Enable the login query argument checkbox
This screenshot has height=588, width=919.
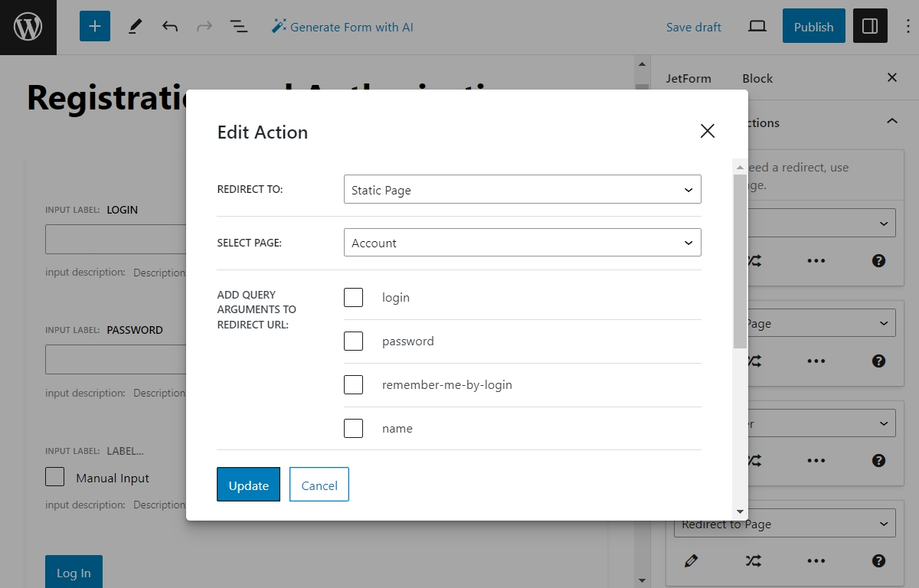click(353, 297)
